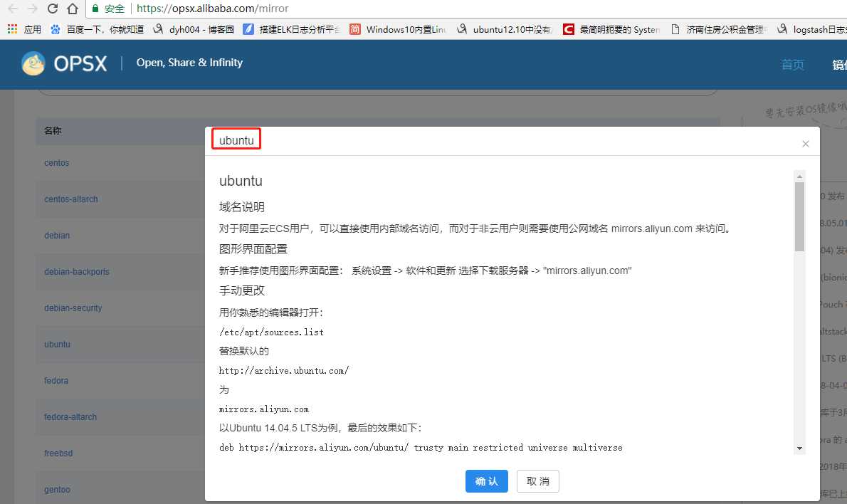
Task: Open the 最简明扼要的 System bookmark
Action: tap(611, 29)
